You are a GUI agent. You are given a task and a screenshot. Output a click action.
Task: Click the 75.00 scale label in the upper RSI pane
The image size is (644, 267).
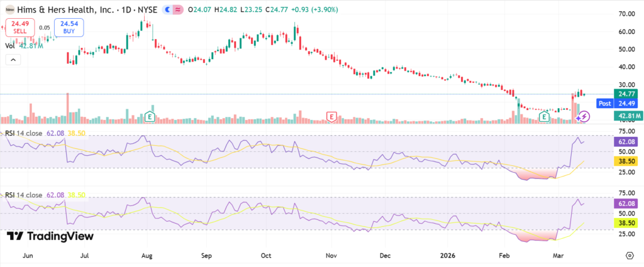[628, 131]
